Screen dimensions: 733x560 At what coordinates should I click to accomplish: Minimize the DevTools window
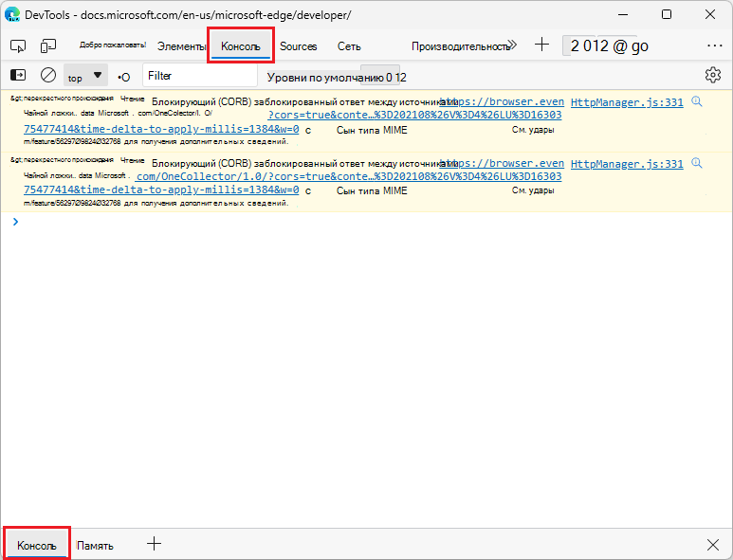pyautogui.click(x=623, y=14)
